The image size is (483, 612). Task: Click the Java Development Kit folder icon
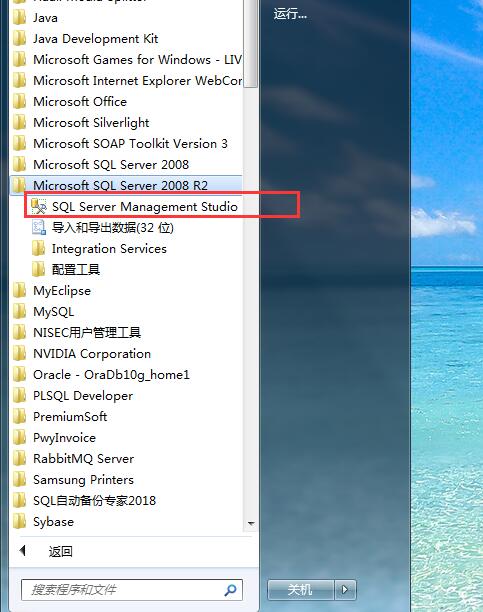(x=20, y=38)
